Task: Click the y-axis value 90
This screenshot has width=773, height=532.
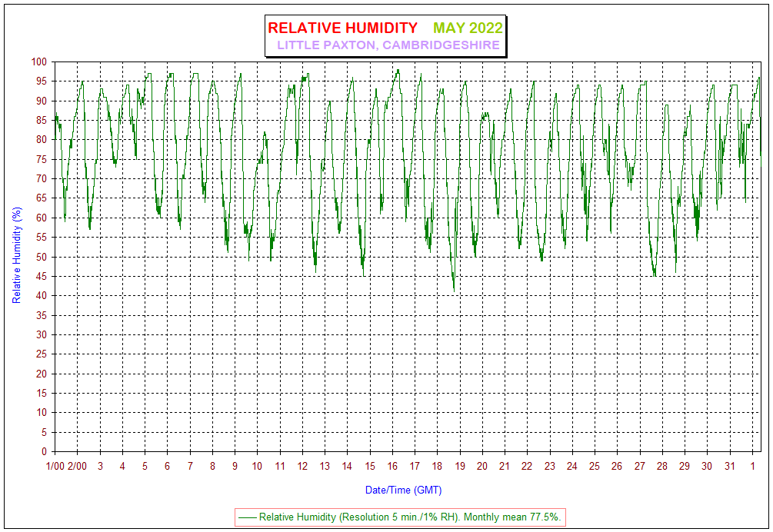Action: pyautogui.click(x=42, y=101)
